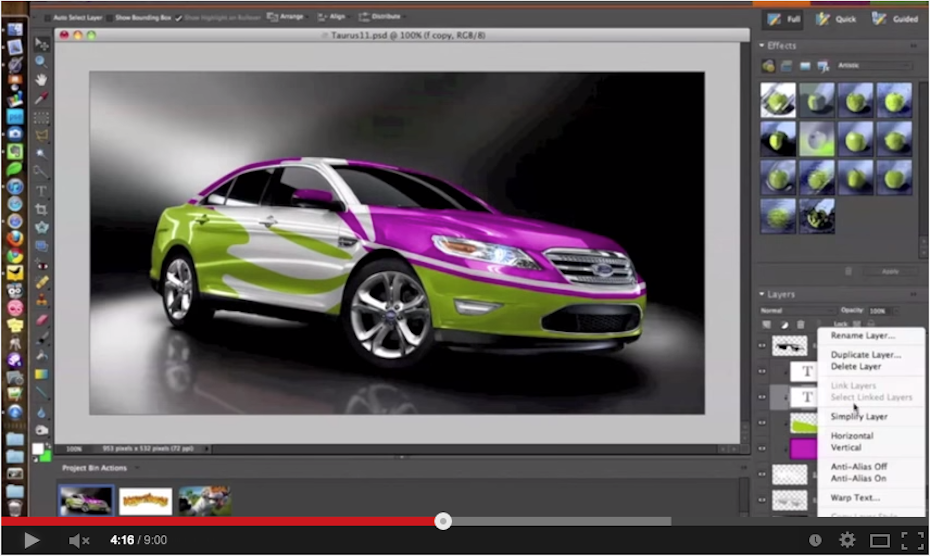Click Duplicate Layer menu entry
This screenshot has width=930, height=556.
coord(865,355)
